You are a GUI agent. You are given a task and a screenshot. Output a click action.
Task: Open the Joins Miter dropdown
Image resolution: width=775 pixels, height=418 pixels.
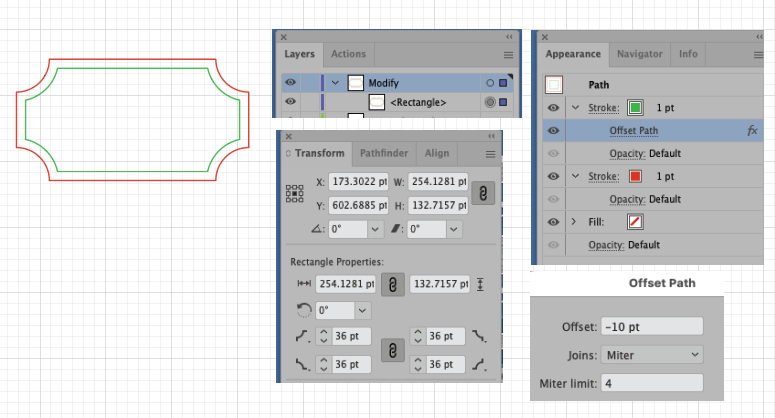652,355
